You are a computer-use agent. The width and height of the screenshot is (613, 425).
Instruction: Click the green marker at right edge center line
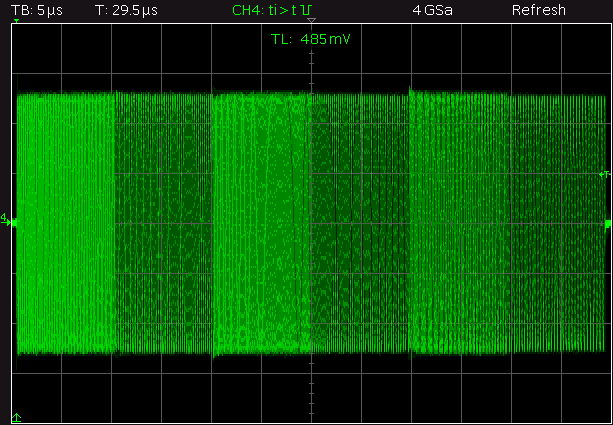[x=608, y=223]
